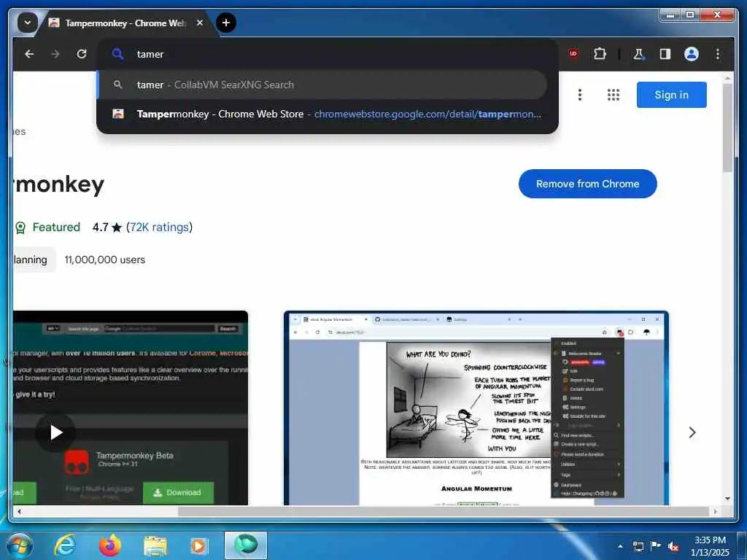This screenshot has height=560, width=747.
Task: Open the uBlock Origin extension icon
Action: click(x=573, y=54)
